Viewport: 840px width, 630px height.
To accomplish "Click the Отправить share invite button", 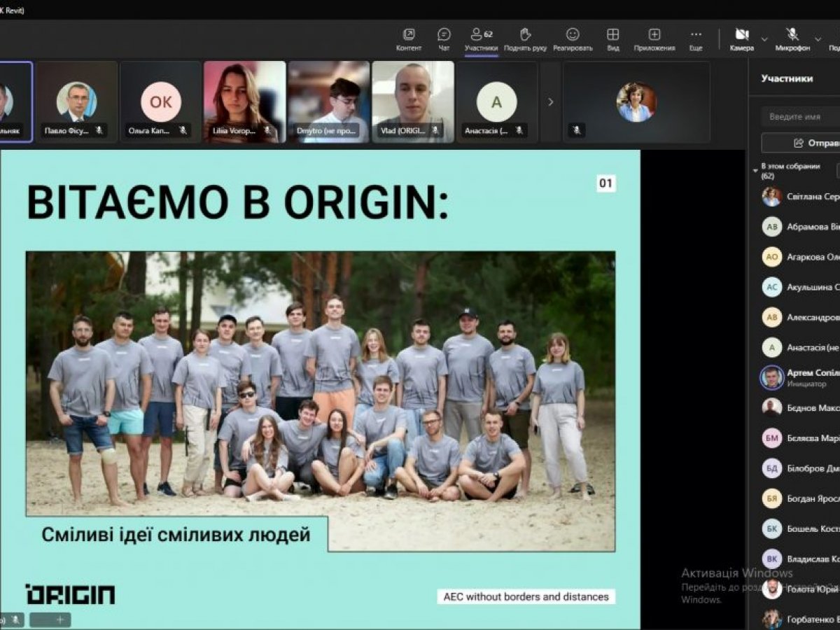I will click(x=800, y=143).
